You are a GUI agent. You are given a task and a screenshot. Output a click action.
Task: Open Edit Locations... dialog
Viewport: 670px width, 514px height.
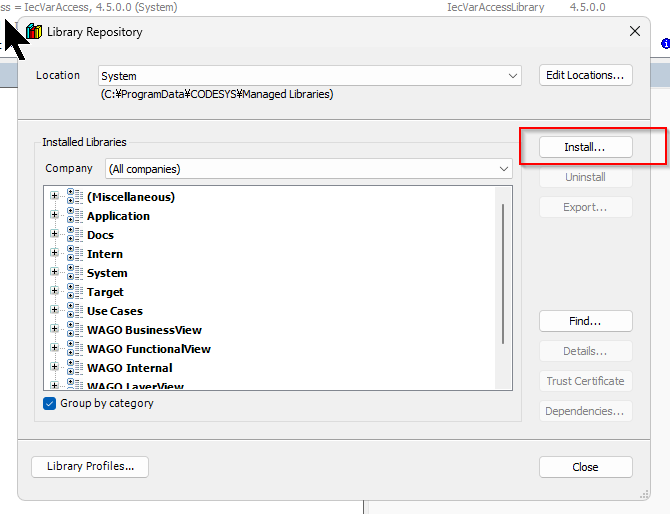click(585, 75)
